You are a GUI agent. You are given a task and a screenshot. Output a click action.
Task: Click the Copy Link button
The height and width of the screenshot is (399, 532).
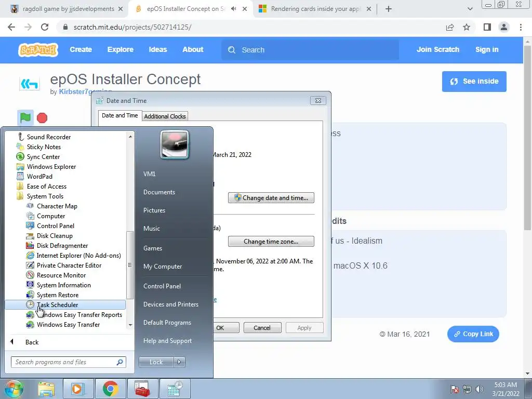click(473, 334)
